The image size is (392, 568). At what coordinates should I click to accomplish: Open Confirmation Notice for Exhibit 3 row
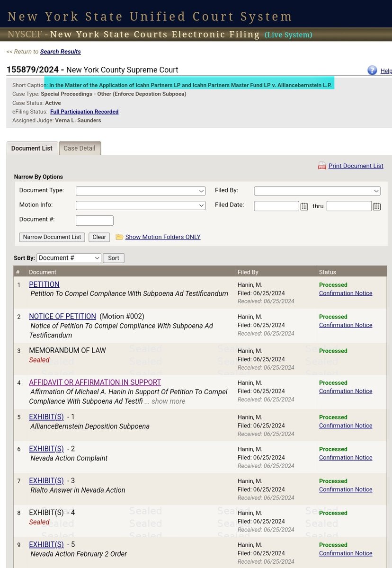(346, 489)
